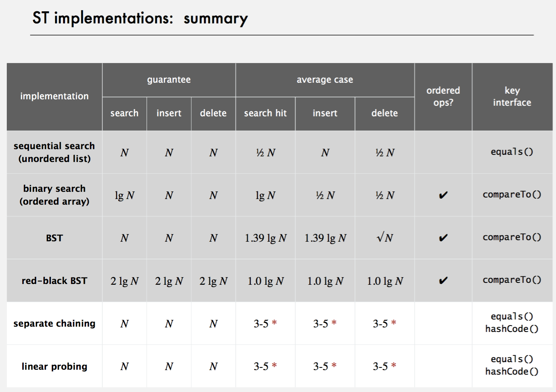Click equals() in the sequential search row
The width and height of the screenshot is (556, 392).
point(512,152)
